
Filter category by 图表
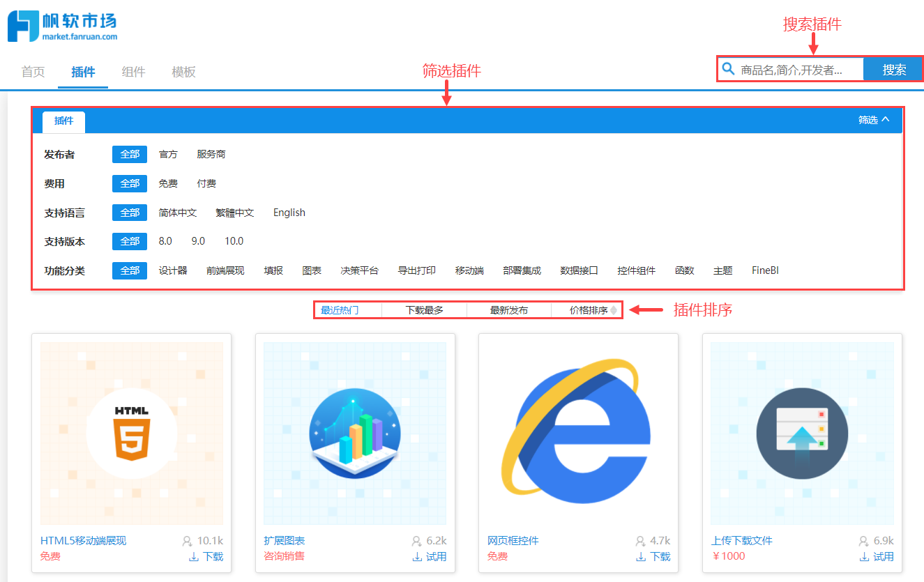(312, 270)
